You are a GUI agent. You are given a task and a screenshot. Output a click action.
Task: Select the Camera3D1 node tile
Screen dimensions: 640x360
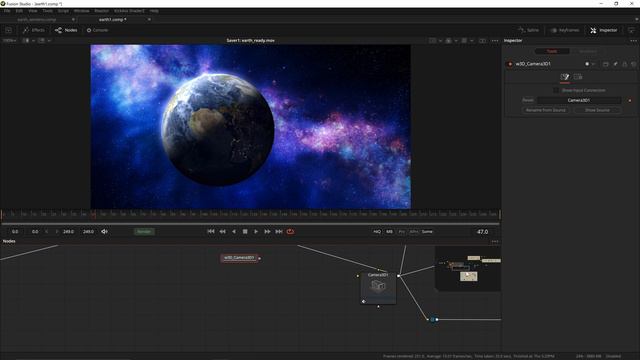(x=378, y=288)
